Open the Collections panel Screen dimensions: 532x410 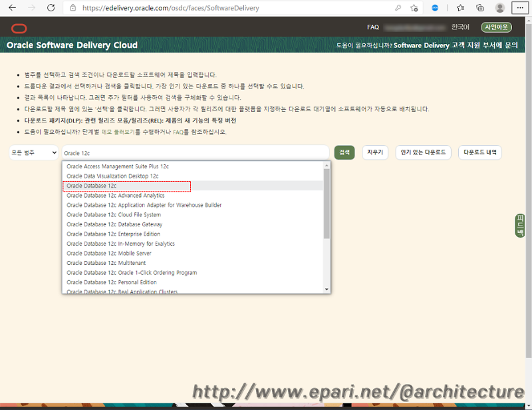479,8
